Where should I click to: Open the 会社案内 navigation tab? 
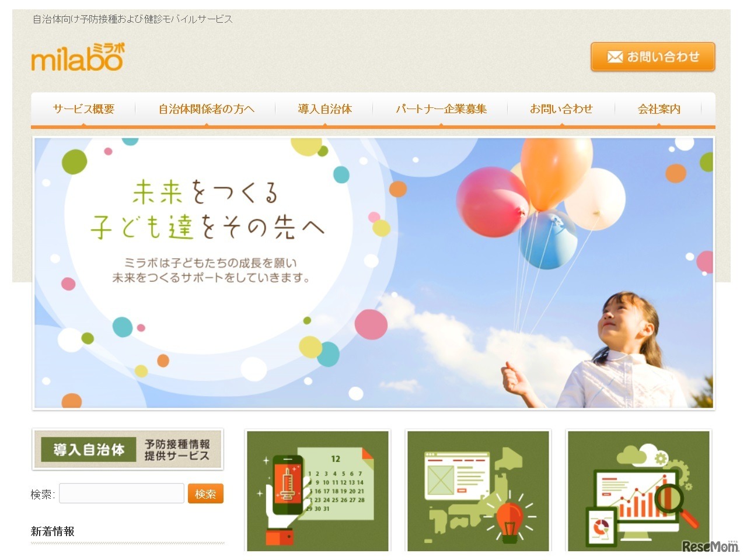[659, 109]
